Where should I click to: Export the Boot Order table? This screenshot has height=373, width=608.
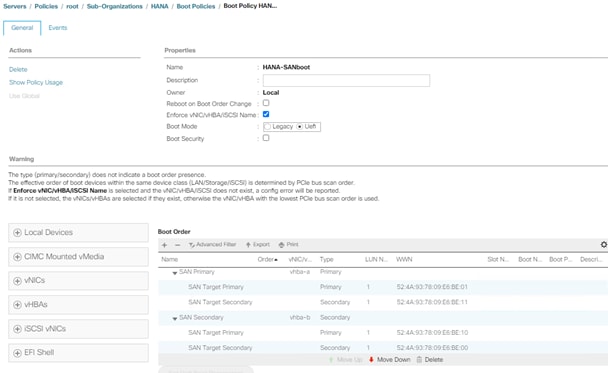(257, 245)
